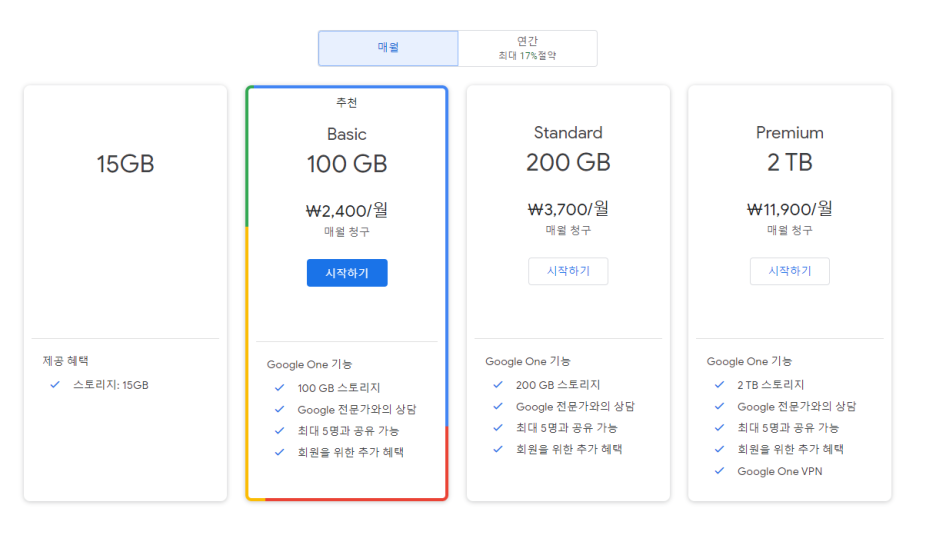Click 매월 청구 under the Premium price
The width and height of the screenshot is (936, 535).
[790, 230]
